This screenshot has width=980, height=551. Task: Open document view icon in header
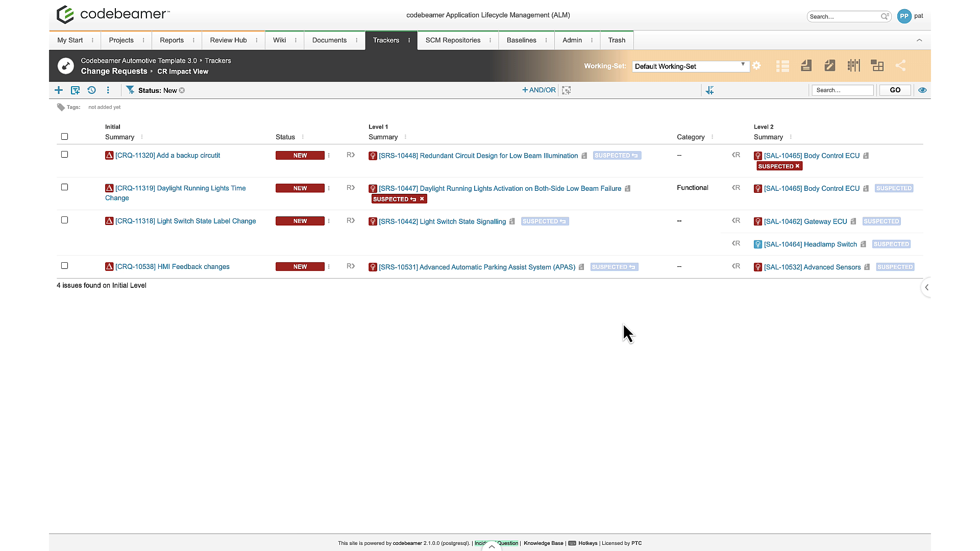806,66
